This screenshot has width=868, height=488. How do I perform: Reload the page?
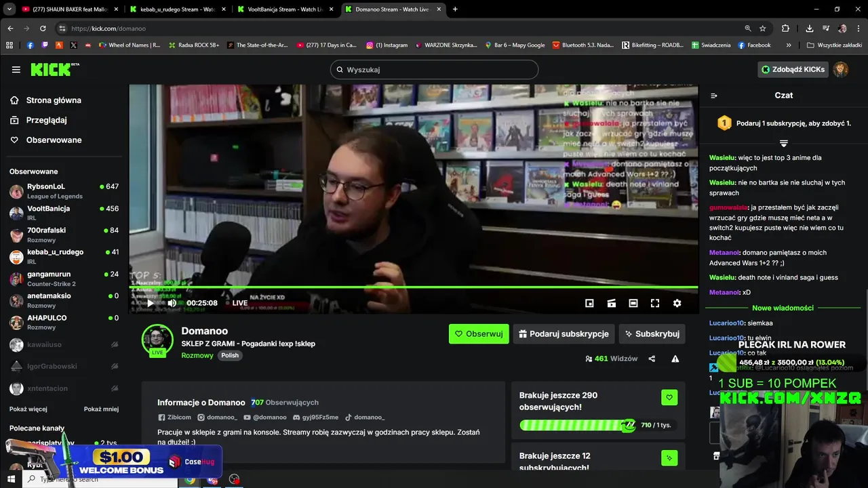43,28
